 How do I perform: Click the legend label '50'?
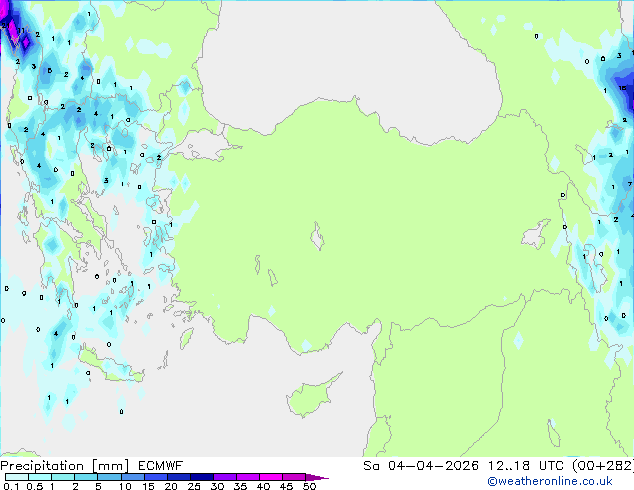pyautogui.click(x=309, y=486)
